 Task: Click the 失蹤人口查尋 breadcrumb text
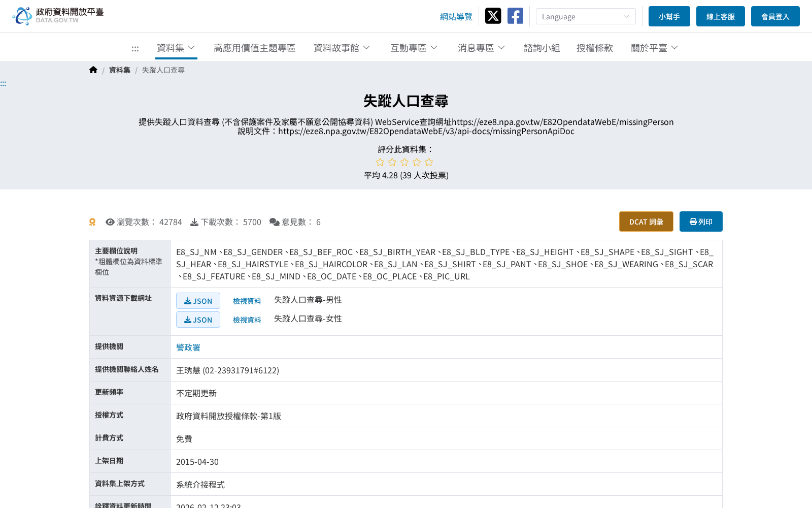tap(163, 70)
